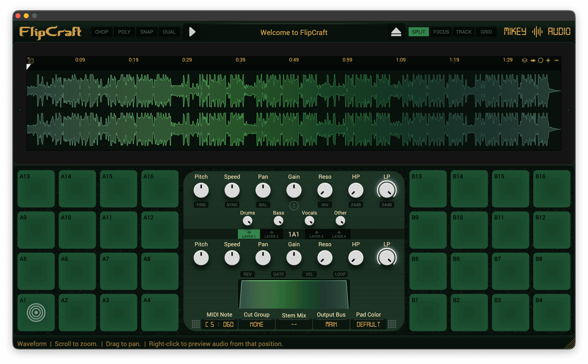Screen dimensions: 588x364
Task: Click the dotted grid icon beside MIDI Note
Action: pos(196,324)
